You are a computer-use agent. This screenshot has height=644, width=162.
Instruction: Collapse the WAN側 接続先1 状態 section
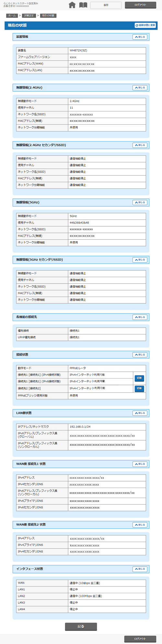(140, 464)
